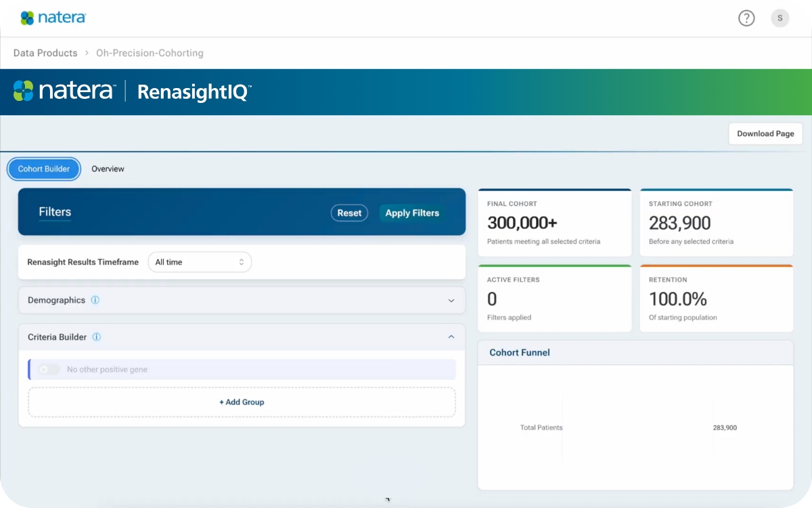Viewport: 812px width, 508px height.
Task: Switch to the Overview tab
Action: [108, 169]
